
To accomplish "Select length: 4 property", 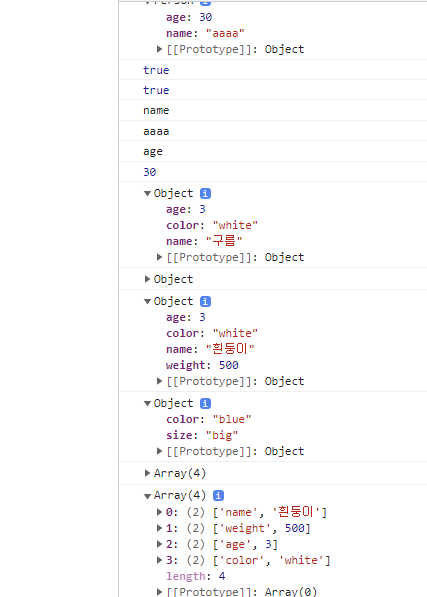I will (x=196, y=576).
